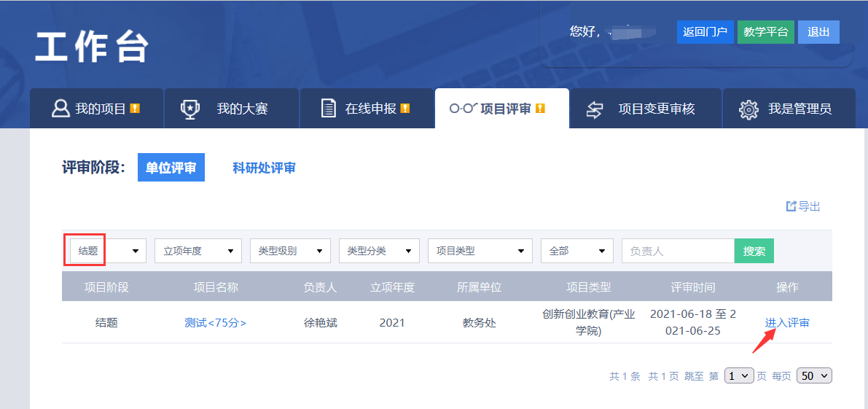
Task: Click the yellow alert badge on 在线申报
Action: click(405, 109)
